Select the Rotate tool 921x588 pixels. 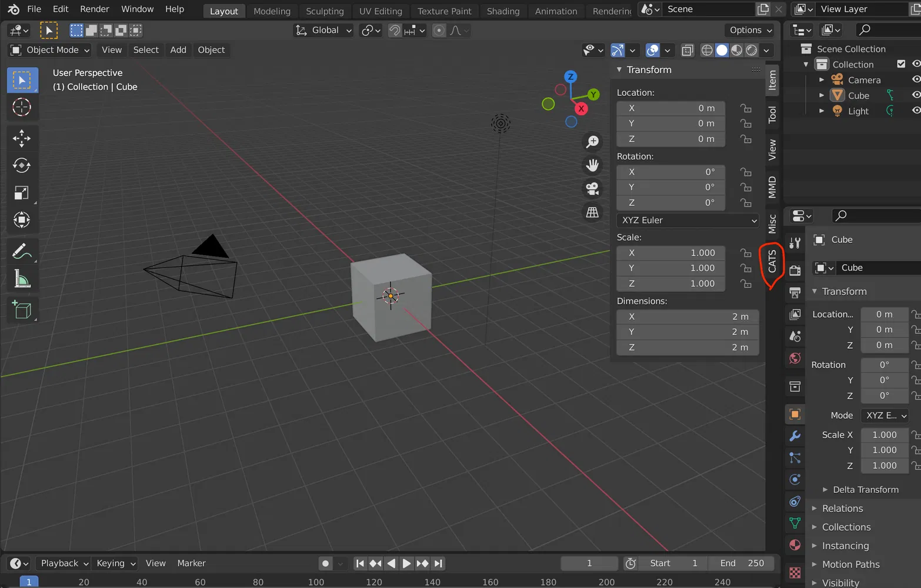[22, 166]
